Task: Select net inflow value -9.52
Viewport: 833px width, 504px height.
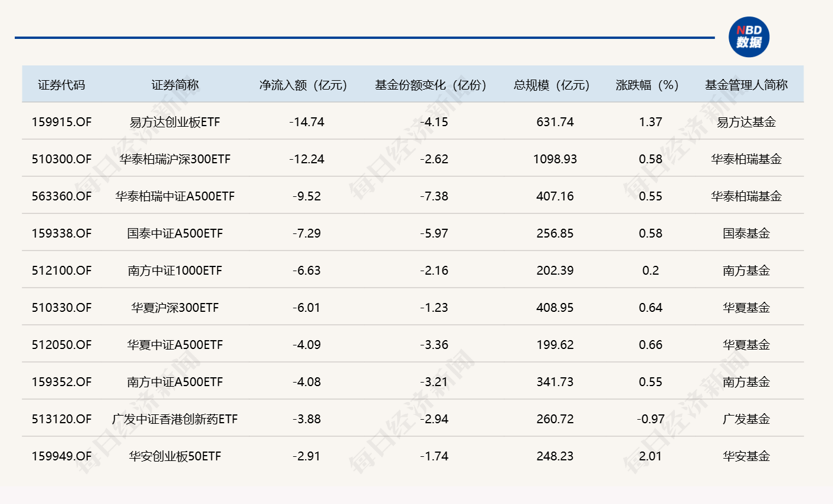Action: pyautogui.click(x=307, y=196)
